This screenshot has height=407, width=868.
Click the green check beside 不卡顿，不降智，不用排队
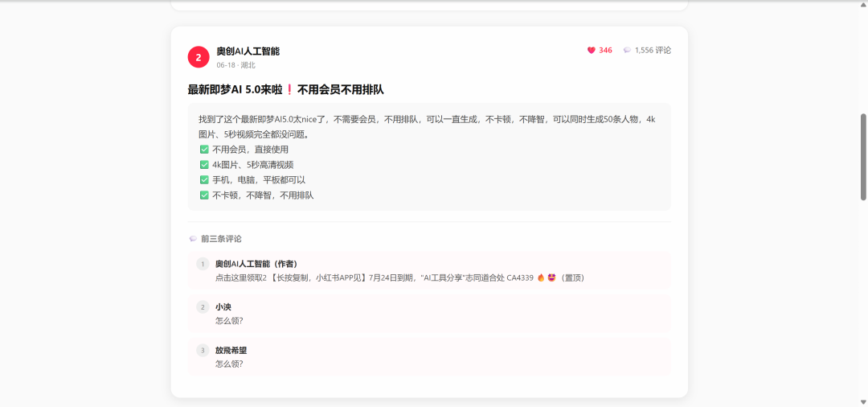tap(203, 195)
